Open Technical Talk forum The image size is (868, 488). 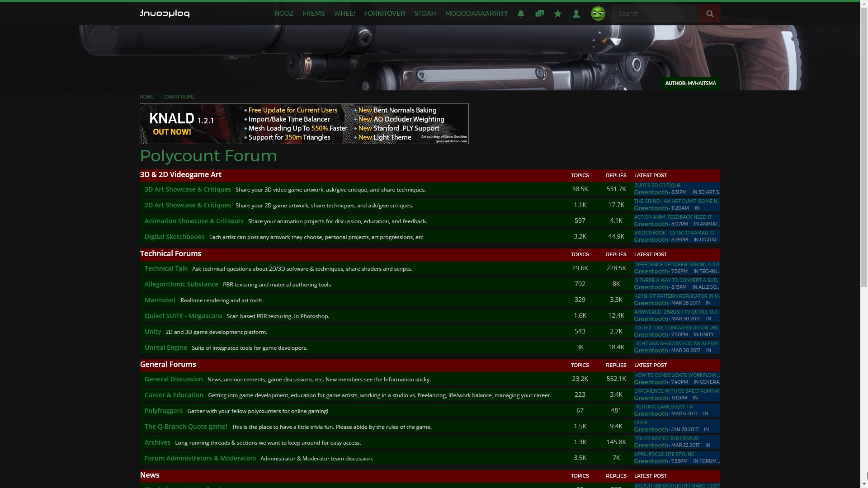coord(166,268)
